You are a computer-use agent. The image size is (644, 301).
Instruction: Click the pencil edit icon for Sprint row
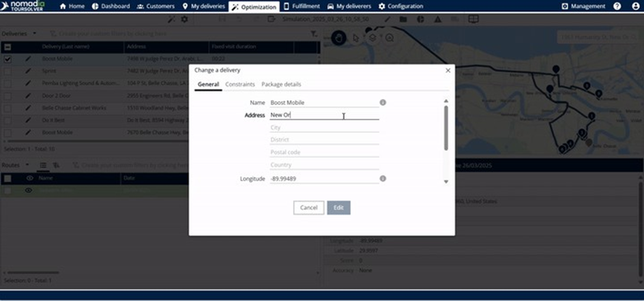(x=28, y=71)
